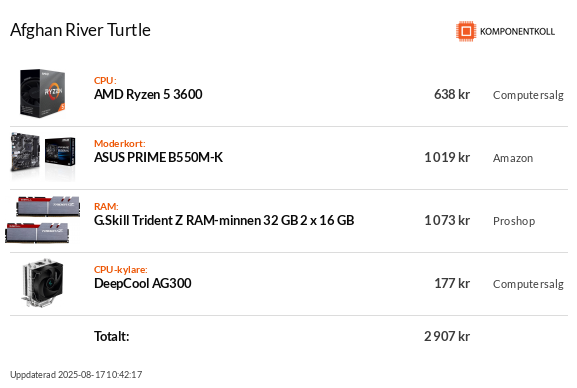Click the AMD Ryzen 5 3600 name
This screenshot has width=577, height=388.
(148, 95)
